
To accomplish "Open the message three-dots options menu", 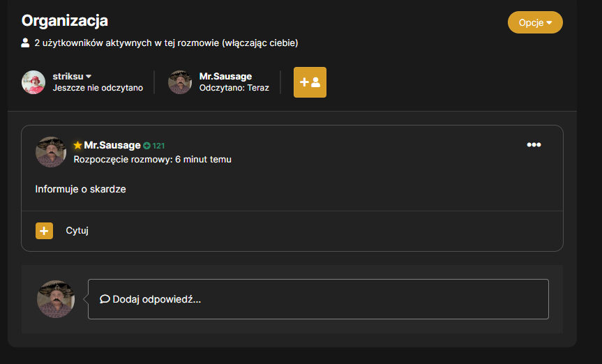I will pyautogui.click(x=534, y=145).
